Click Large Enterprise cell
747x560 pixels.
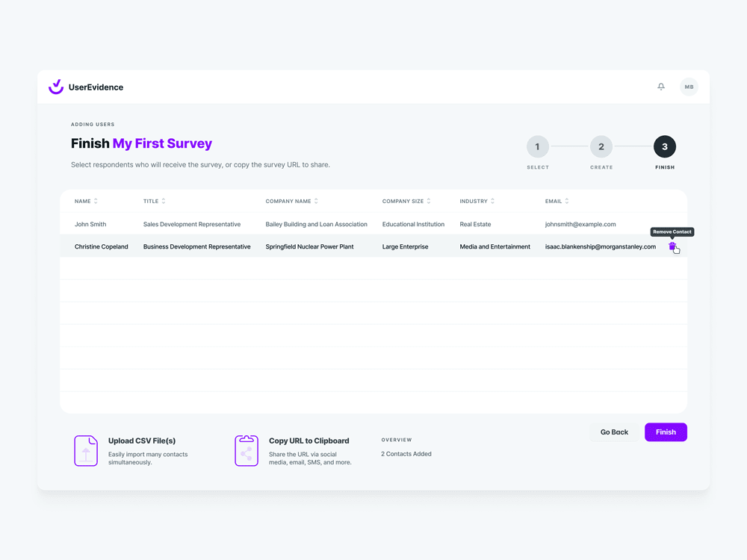(405, 246)
